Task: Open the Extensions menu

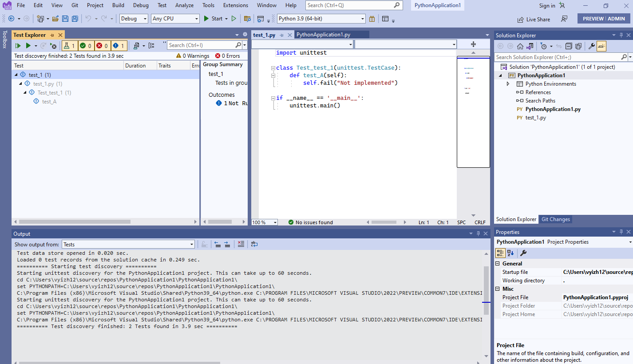Action: click(x=236, y=5)
